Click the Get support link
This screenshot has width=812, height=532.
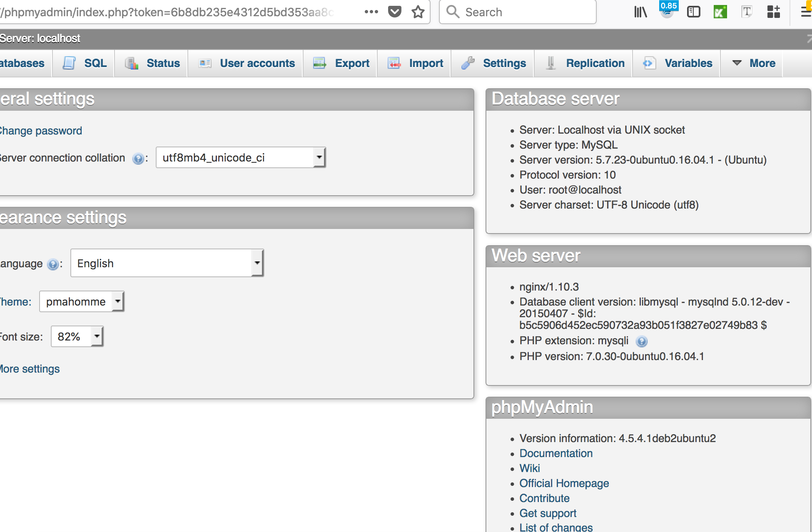pos(548,513)
